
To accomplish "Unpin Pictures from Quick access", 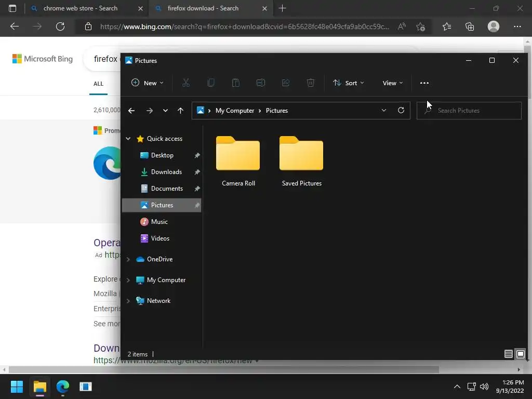I will coord(197,205).
